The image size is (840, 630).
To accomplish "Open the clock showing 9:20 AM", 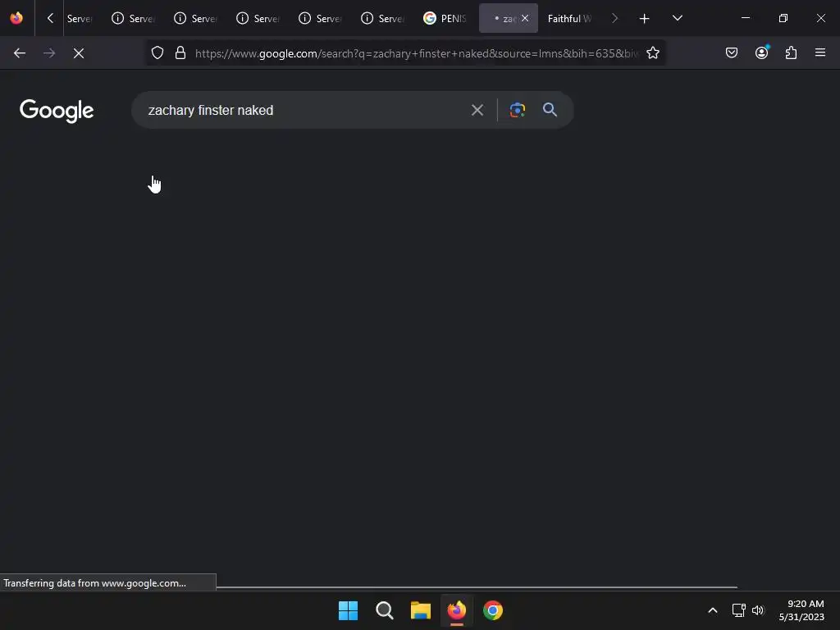I will 801,610.
